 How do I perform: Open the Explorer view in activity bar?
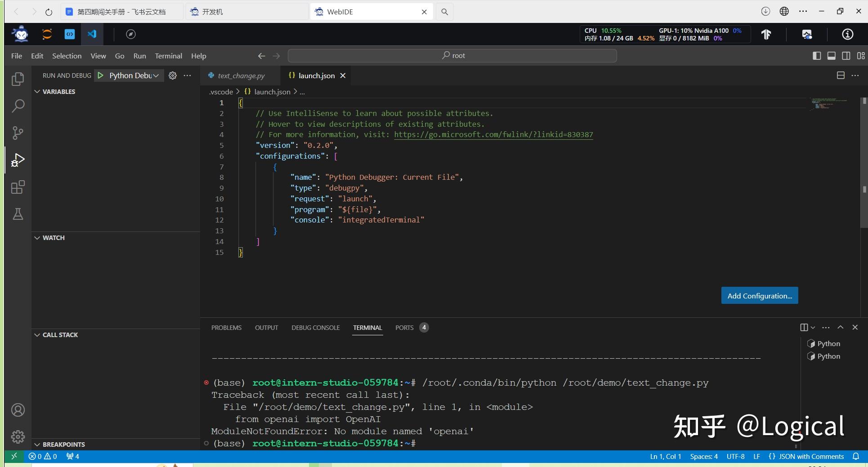pos(18,79)
